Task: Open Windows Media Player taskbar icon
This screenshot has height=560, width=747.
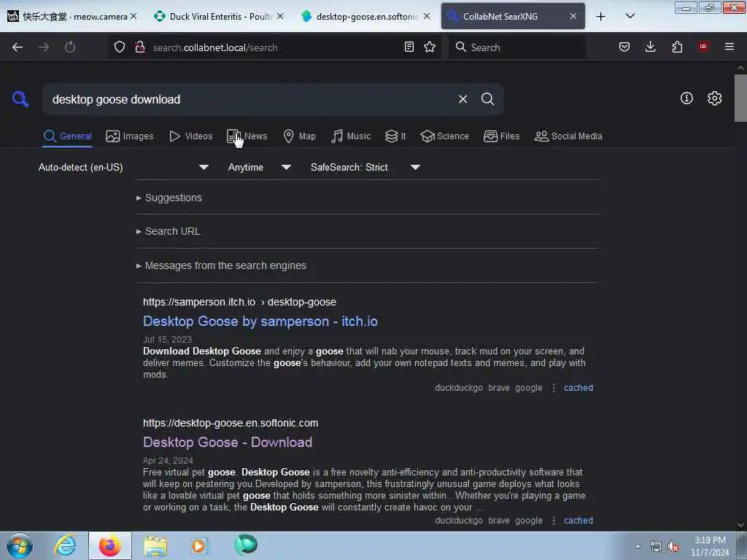Action: click(x=199, y=545)
